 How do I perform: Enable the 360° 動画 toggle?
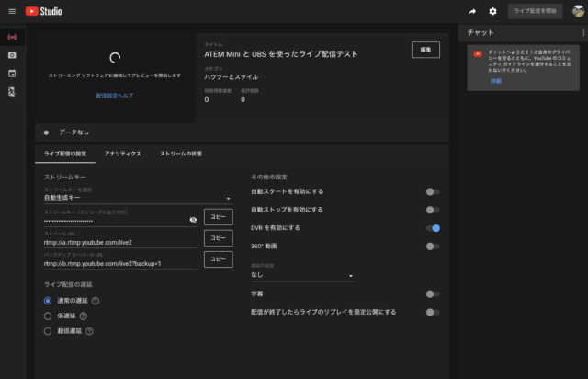click(x=433, y=246)
